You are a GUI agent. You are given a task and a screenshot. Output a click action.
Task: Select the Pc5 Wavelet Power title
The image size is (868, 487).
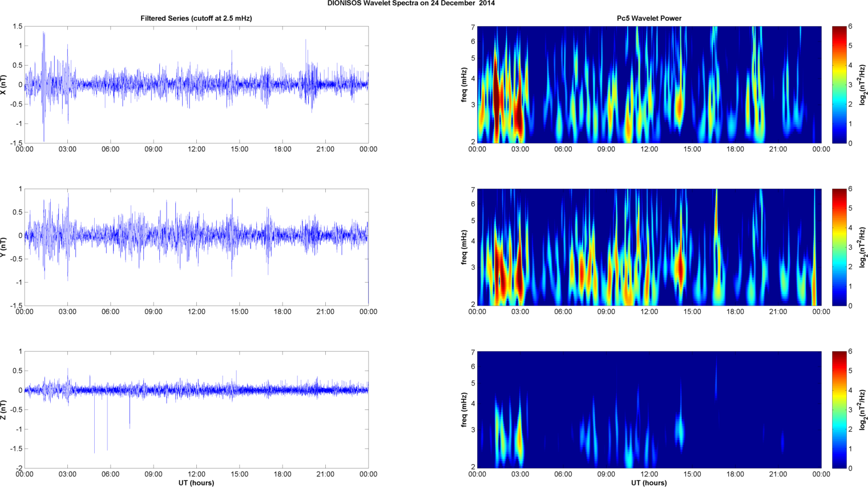649,18
